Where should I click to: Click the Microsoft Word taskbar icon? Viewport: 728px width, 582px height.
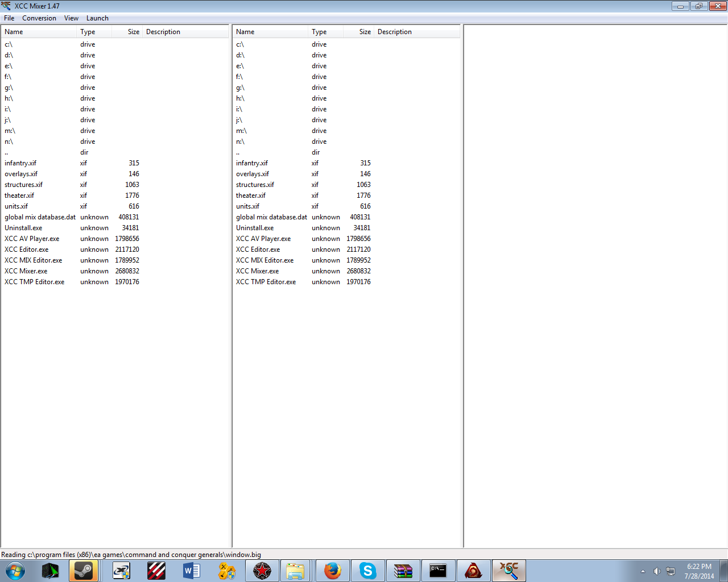[x=191, y=571]
